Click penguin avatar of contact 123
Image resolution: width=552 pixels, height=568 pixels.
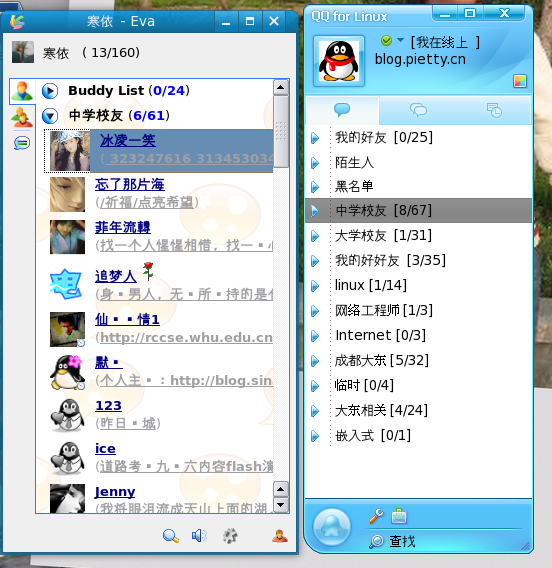pos(67,415)
